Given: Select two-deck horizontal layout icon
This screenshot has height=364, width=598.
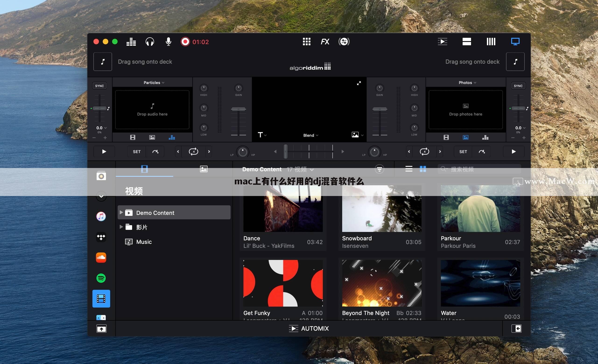Looking at the screenshot, I should [466, 42].
